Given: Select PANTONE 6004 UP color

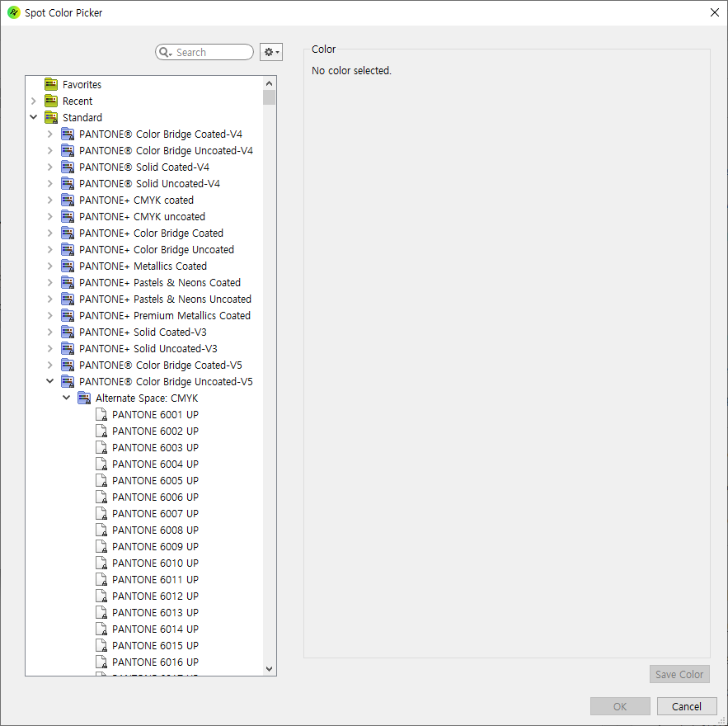Looking at the screenshot, I should 155,464.
